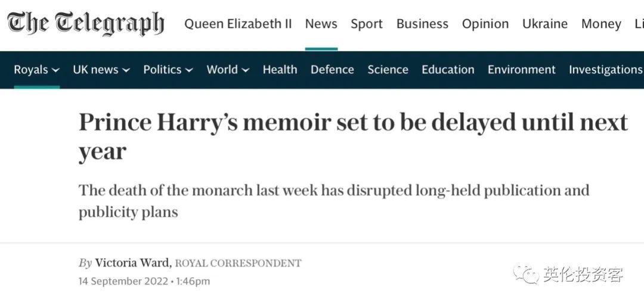
Task: Expand the Politics dropdown chevron
Action: point(189,70)
